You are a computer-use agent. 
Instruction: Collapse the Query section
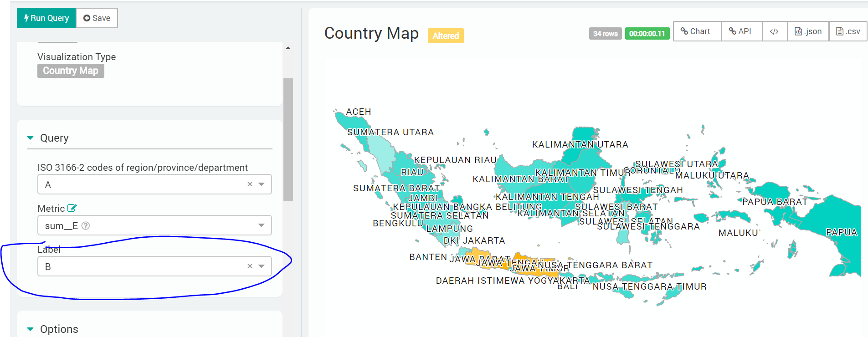click(31, 138)
